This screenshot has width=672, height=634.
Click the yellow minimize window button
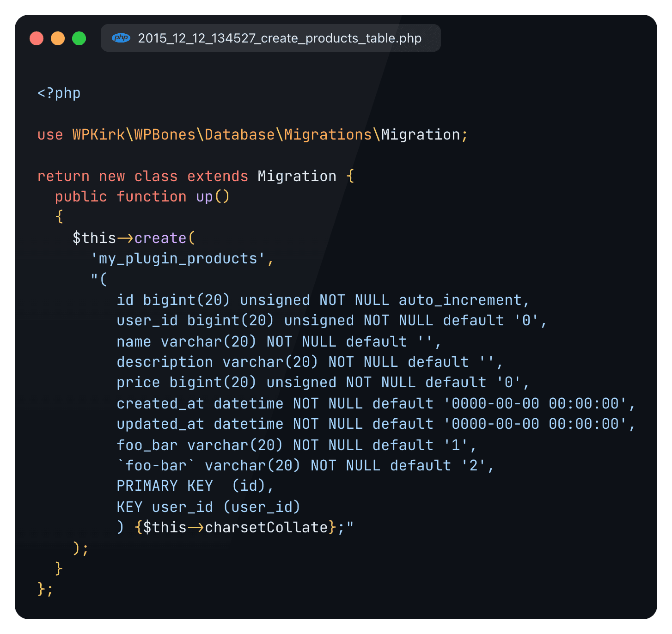(x=58, y=38)
